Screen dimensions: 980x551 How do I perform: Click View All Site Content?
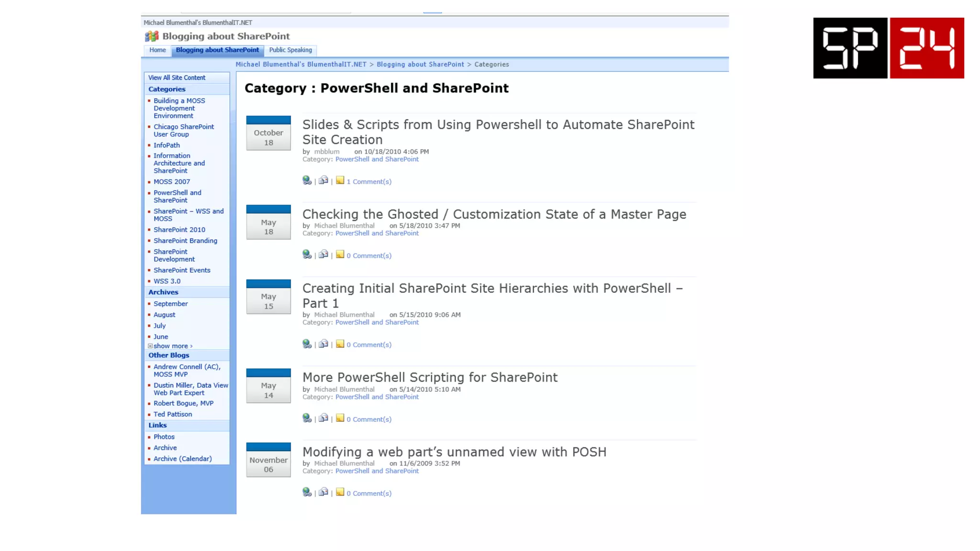[x=177, y=78]
